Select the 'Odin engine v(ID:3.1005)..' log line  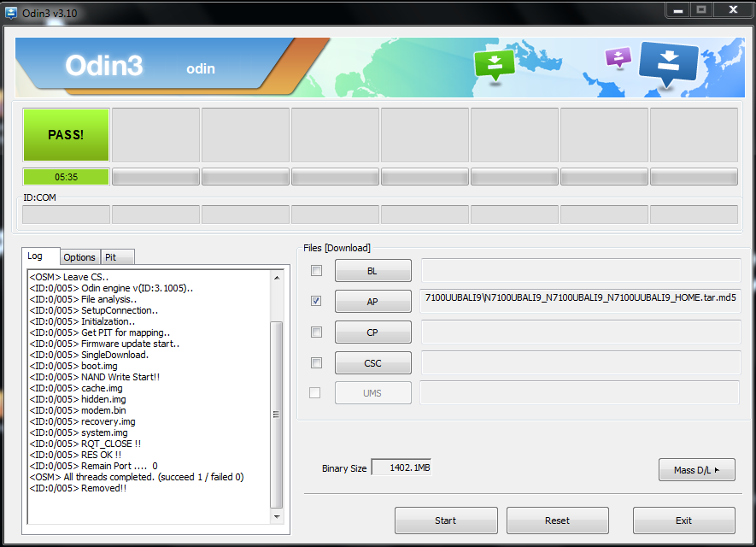click(111, 288)
